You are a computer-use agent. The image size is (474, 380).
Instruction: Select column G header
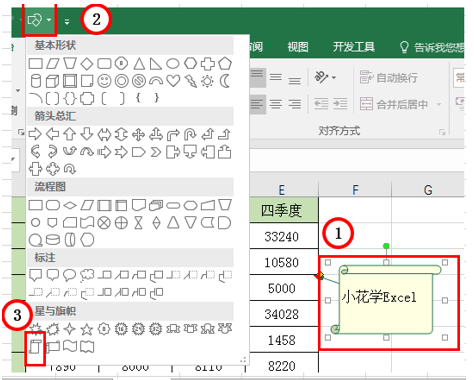428,190
